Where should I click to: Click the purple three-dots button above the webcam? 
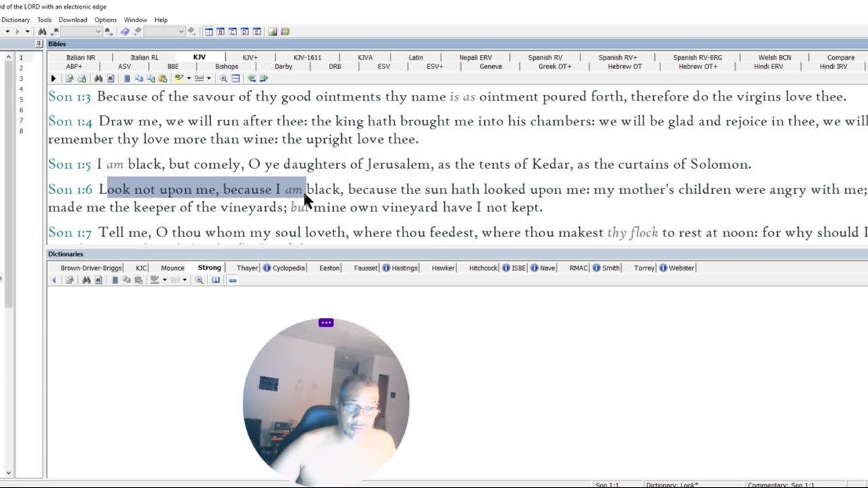coord(326,323)
